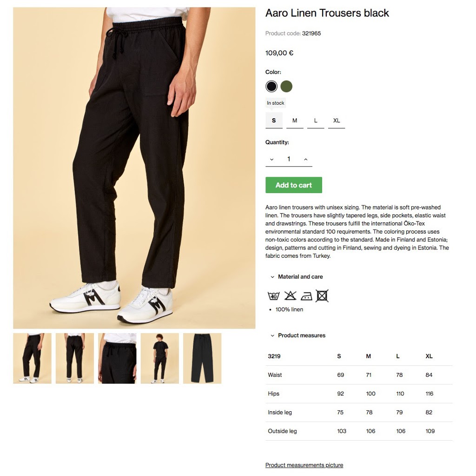
Task: Click the do not bleach care icon
Action: [290, 295]
